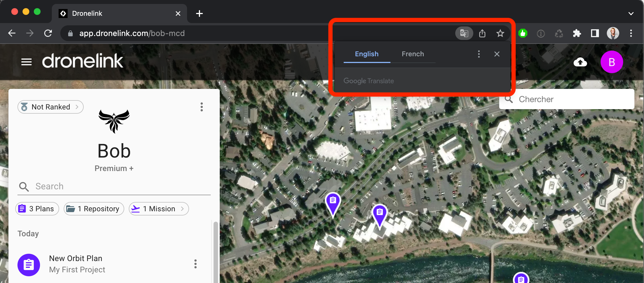Viewport: 644px width, 283px height.
Task: Select the purple New Orbit Plan icon
Action: [x=29, y=265]
